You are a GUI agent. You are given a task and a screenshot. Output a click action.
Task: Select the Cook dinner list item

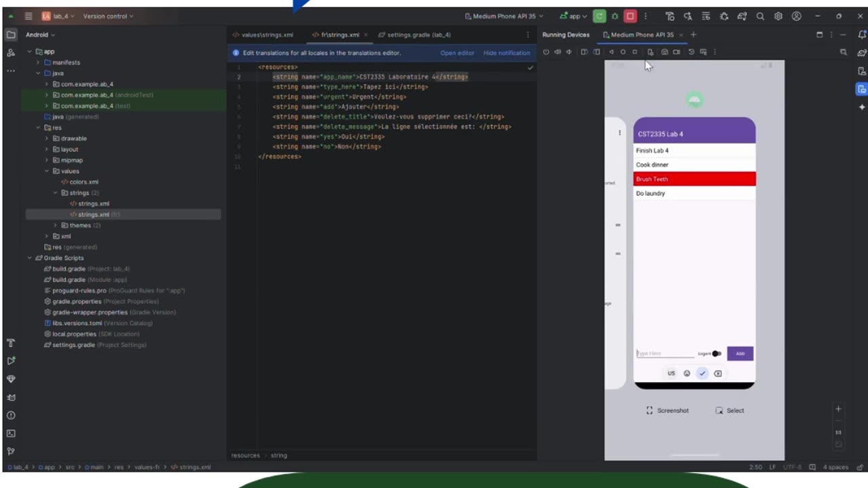tap(694, 165)
